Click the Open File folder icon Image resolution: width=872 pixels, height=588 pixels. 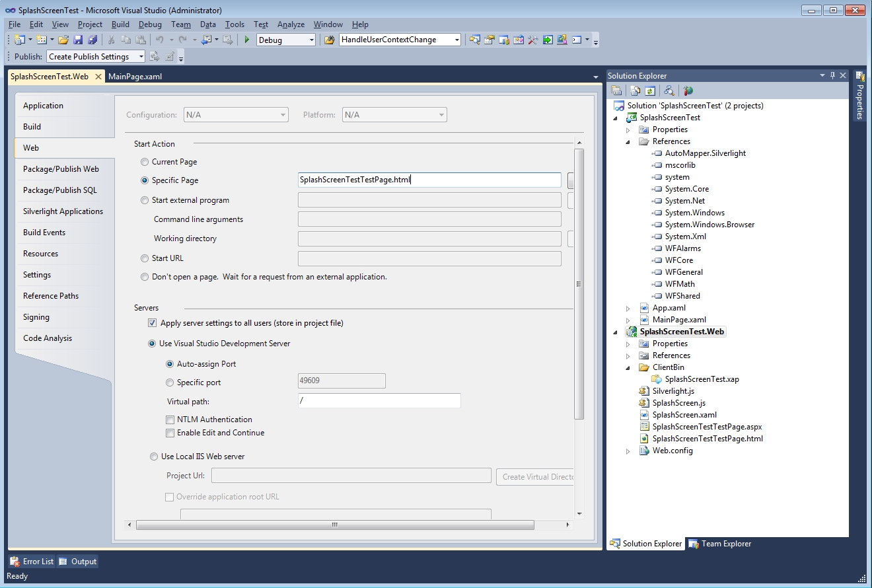[x=63, y=40]
